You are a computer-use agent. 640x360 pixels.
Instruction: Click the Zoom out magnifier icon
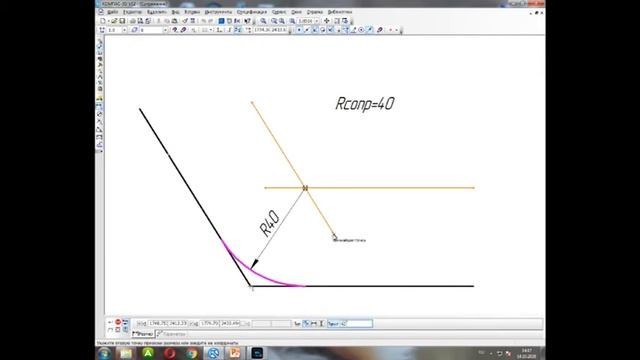(282, 21)
